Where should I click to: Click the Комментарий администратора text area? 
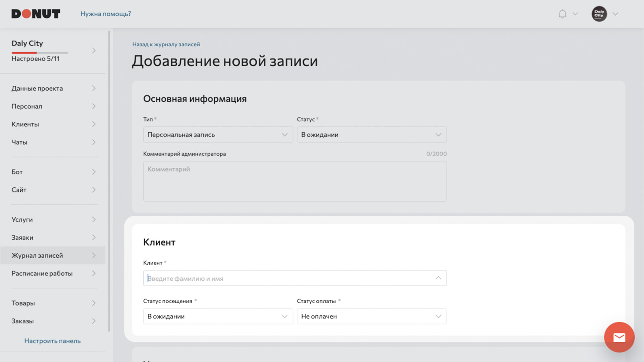[x=295, y=181]
